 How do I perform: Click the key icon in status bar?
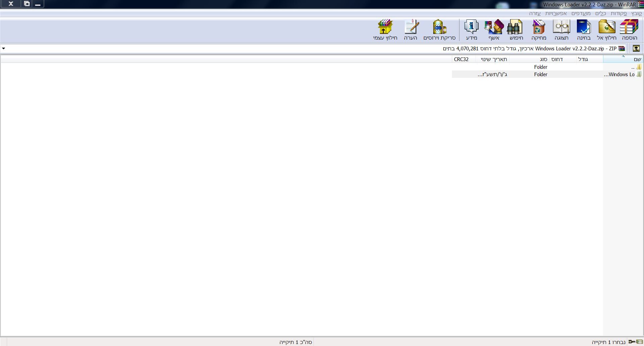[632, 342]
